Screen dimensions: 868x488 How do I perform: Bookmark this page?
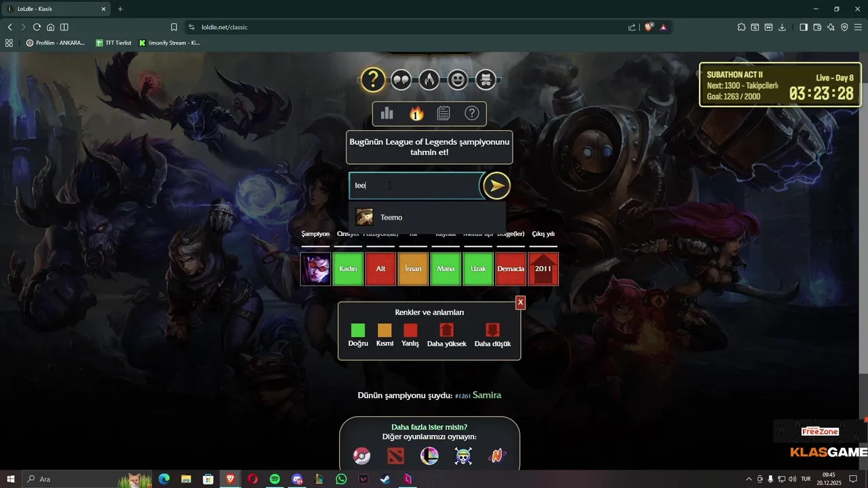pyautogui.click(x=174, y=27)
